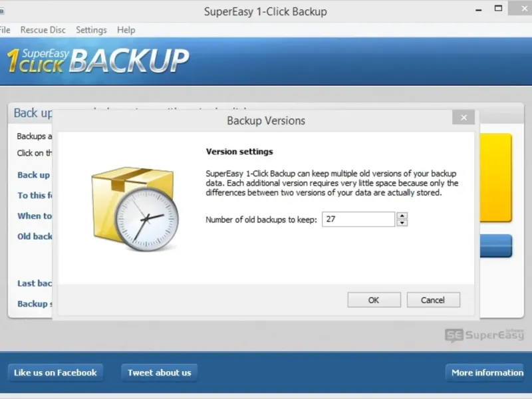This screenshot has height=399, width=532.
Task: Confirm version settings with OK
Action: click(x=374, y=300)
